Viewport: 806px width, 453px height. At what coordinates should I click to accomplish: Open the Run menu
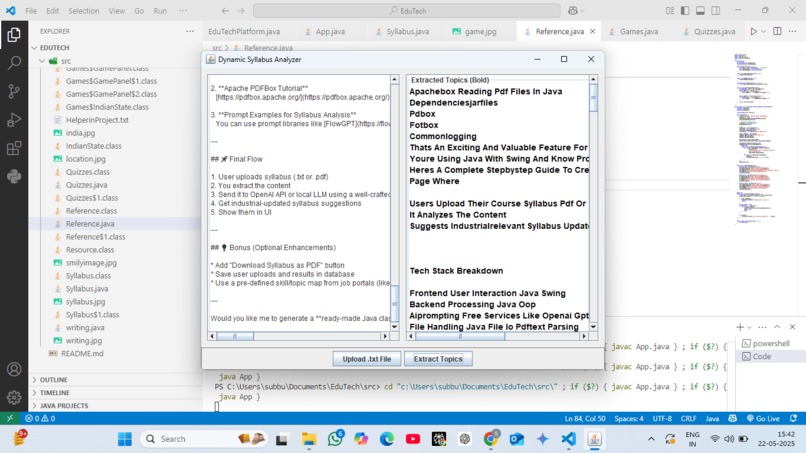click(x=160, y=11)
